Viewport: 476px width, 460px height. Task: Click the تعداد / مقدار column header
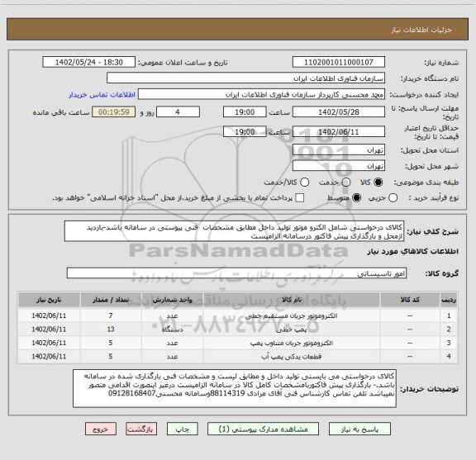pos(111,300)
